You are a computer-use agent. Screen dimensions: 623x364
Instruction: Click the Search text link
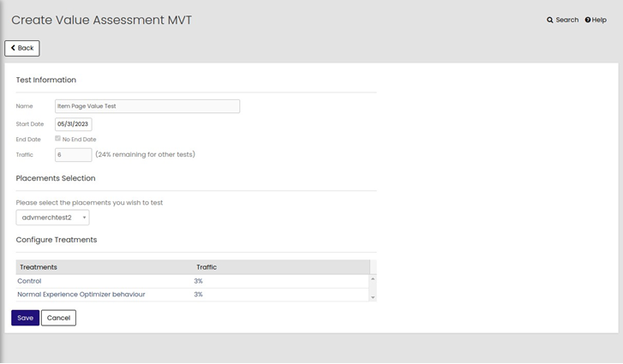pyautogui.click(x=567, y=20)
